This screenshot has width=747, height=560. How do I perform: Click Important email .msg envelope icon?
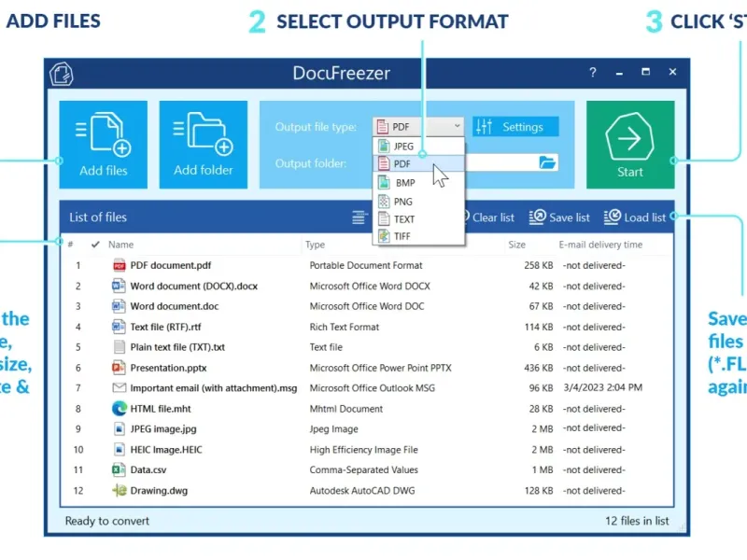coord(120,387)
